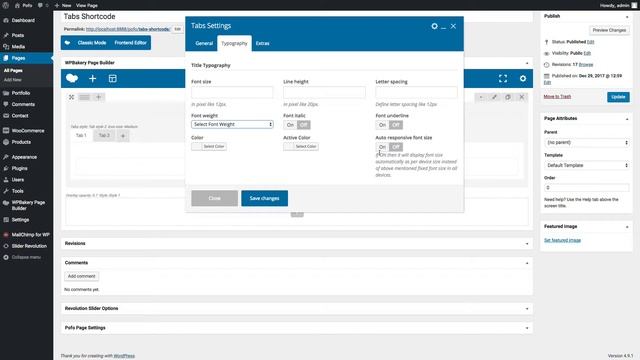
Task: Click the Add Element plus icon
Action: pos(93,78)
